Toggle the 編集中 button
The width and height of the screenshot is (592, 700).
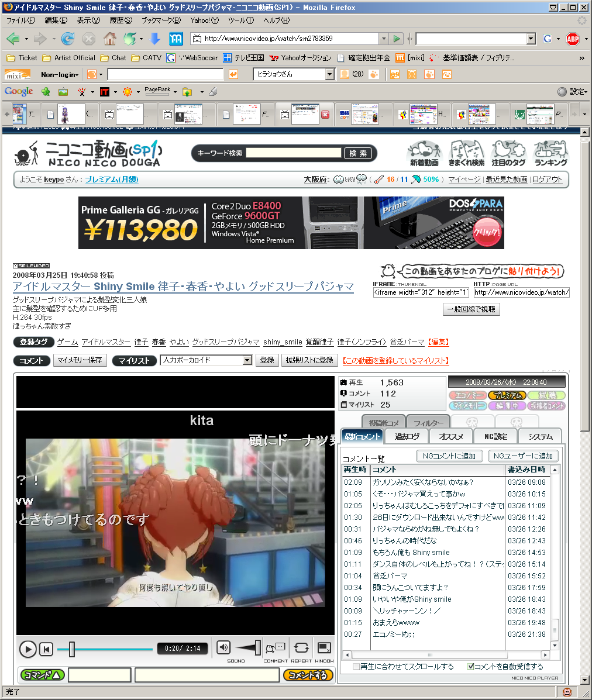(x=507, y=406)
